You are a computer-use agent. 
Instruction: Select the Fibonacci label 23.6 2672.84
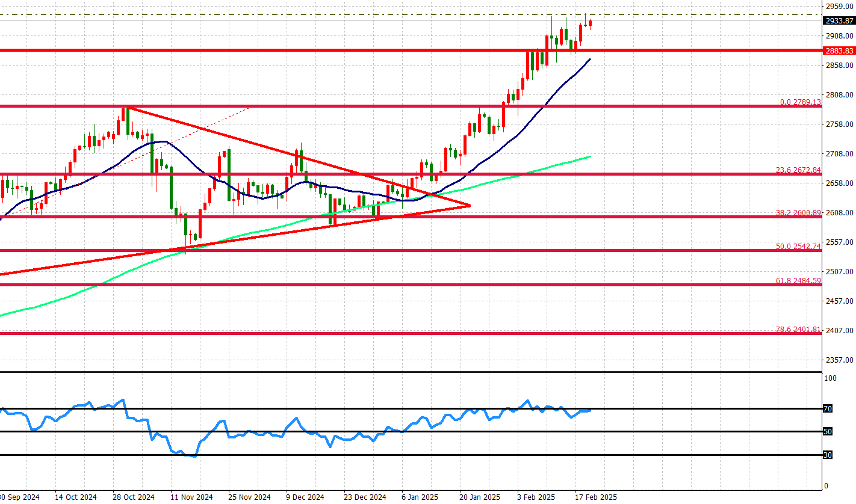point(799,170)
